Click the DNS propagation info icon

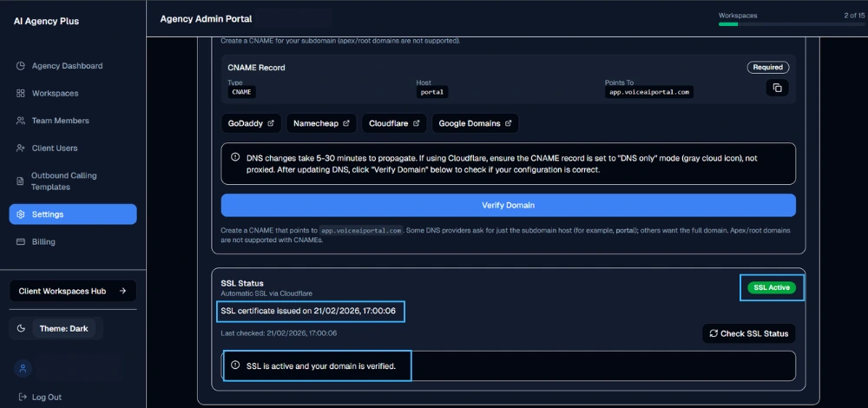tap(235, 157)
